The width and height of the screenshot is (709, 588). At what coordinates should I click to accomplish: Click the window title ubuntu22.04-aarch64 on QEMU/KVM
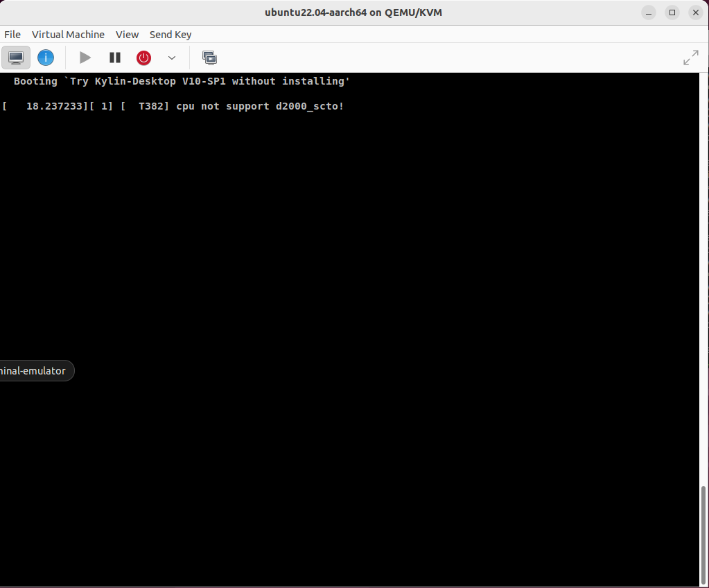point(353,12)
